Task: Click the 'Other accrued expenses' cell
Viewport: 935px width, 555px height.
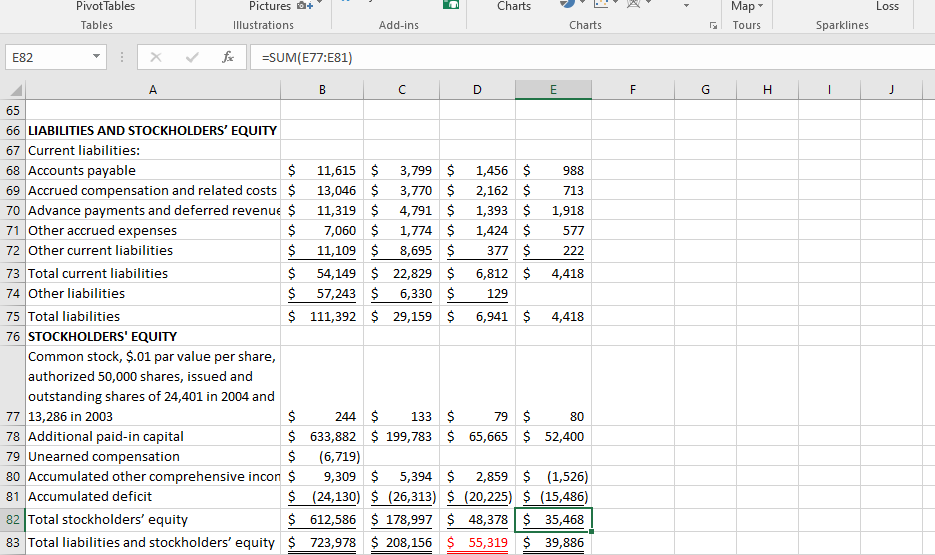Action: click(x=153, y=230)
